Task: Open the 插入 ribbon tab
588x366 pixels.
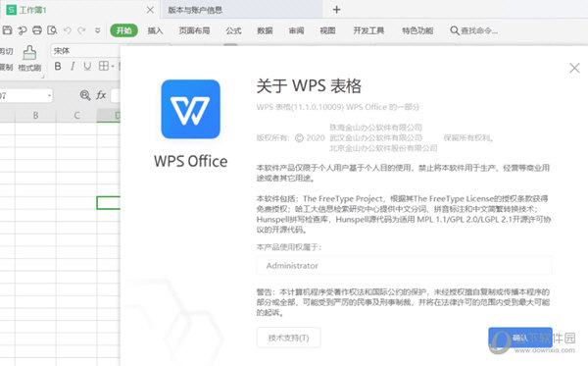Action: pos(155,30)
